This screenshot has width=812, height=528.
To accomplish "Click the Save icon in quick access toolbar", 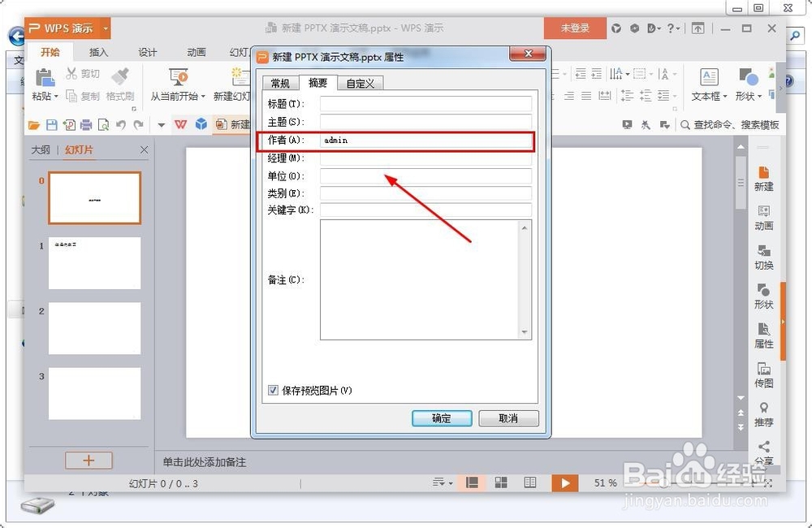I will [x=54, y=124].
